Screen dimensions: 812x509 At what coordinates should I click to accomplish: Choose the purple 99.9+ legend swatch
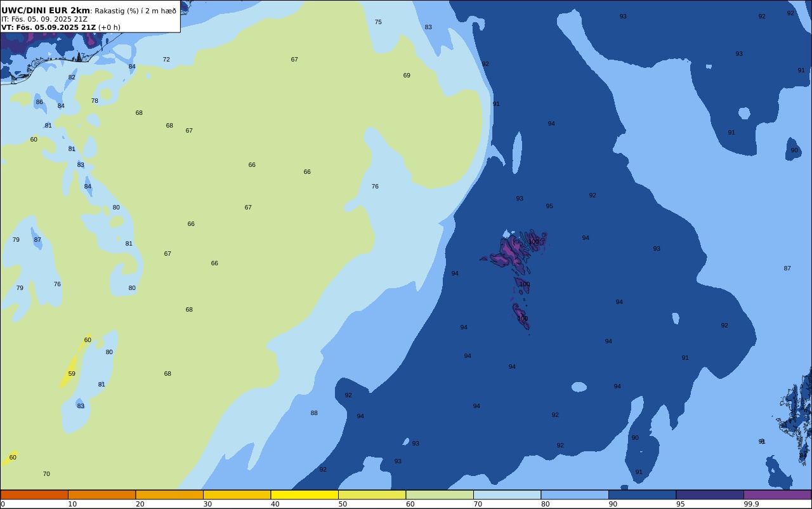coord(777,494)
